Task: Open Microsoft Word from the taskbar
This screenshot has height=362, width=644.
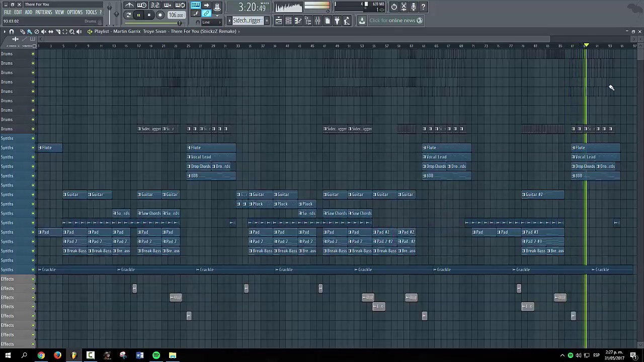Action: coord(140,355)
